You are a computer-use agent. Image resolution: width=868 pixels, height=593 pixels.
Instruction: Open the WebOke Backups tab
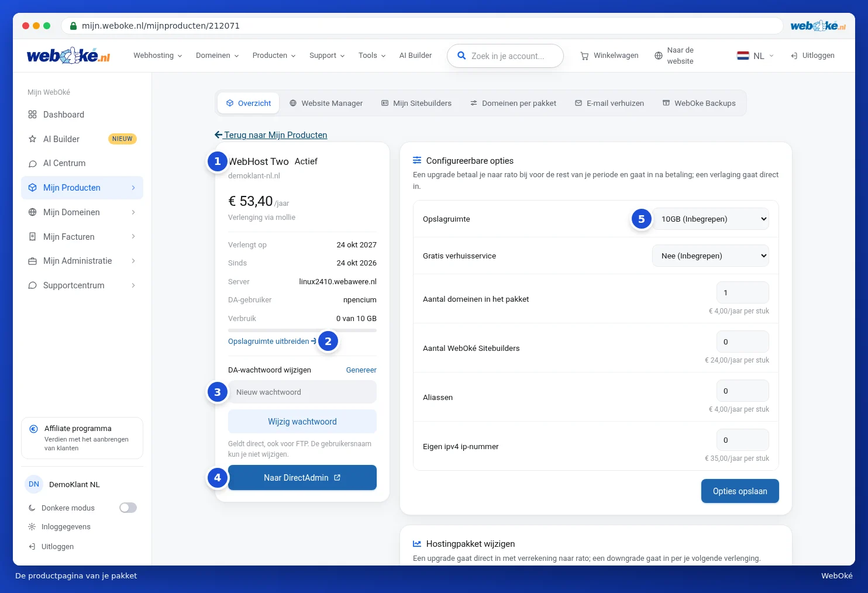(x=699, y=103)
